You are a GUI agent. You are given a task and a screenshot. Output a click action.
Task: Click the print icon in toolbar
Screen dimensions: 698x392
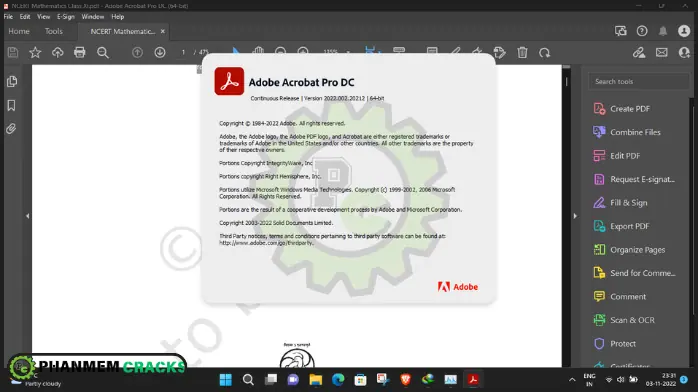tap(80, 53)
